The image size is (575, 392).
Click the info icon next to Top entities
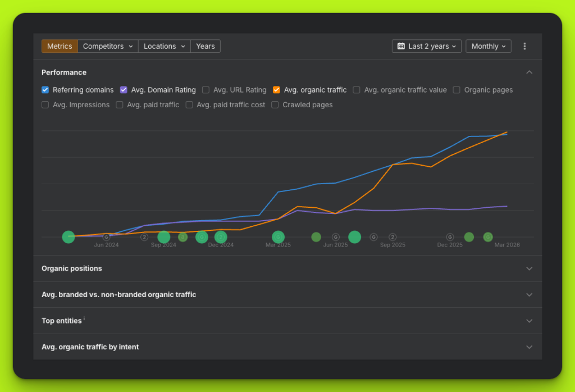click(x=84, y=319)
